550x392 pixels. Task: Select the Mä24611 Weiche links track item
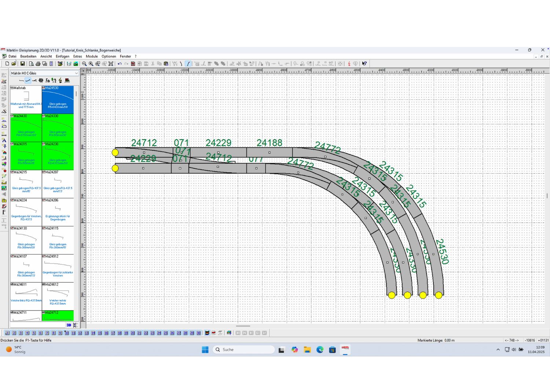coord(26,296)
